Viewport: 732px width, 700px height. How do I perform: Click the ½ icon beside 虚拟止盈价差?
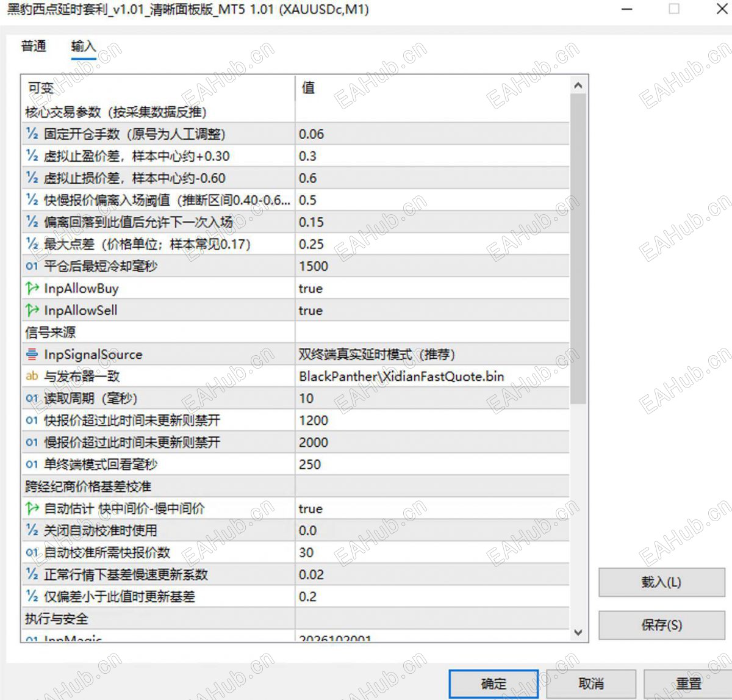pos(32,156)
